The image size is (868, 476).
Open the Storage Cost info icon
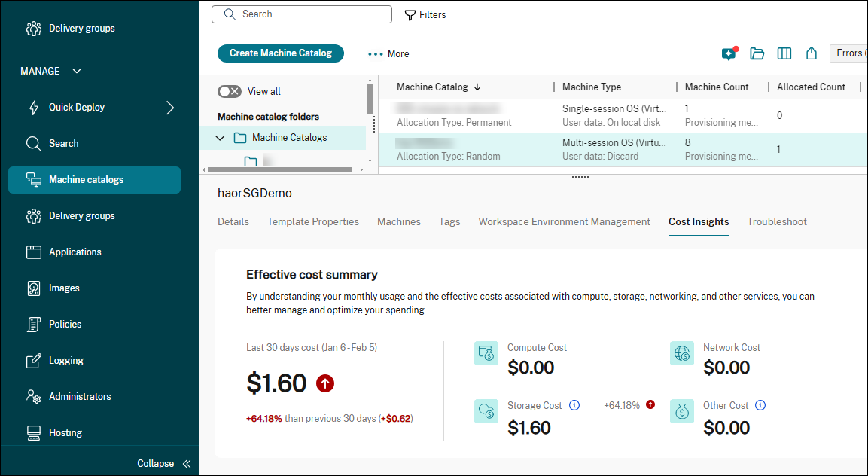point(574,405)
